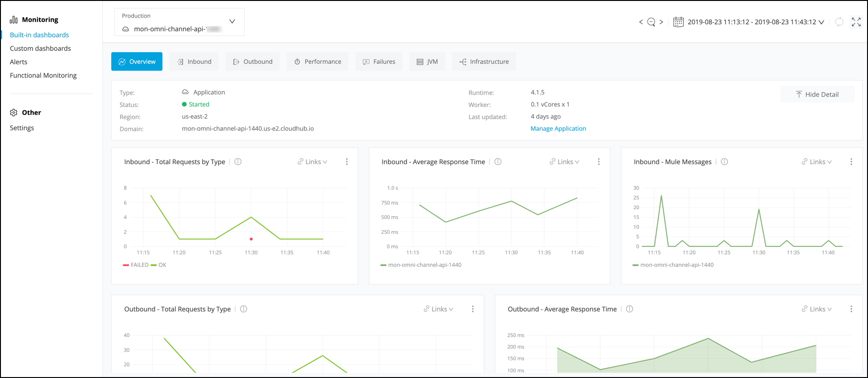This screenshot has height=378, width=868.
Task: Switch to the JVM tab
Action: [x=427, y=61]
